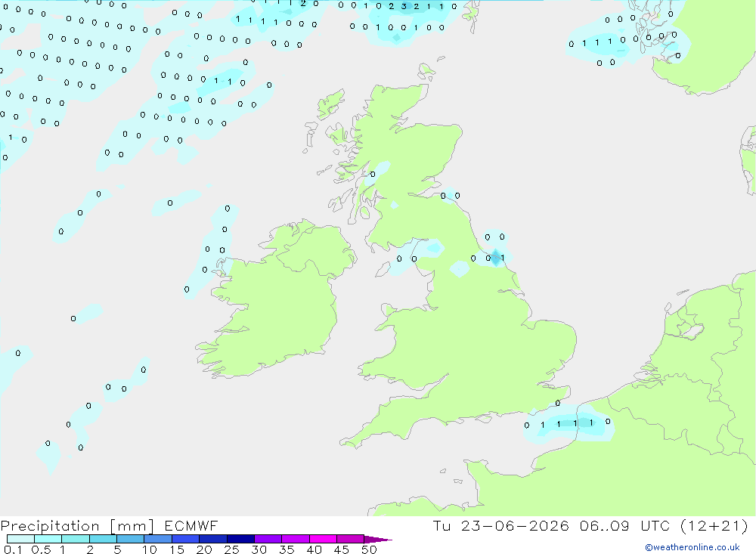Image resolution: width=756 pixels, height=554 pixels.
Task: Click the legend arrow tip beyond 50 mm
Action: click(x=378, y=540)
